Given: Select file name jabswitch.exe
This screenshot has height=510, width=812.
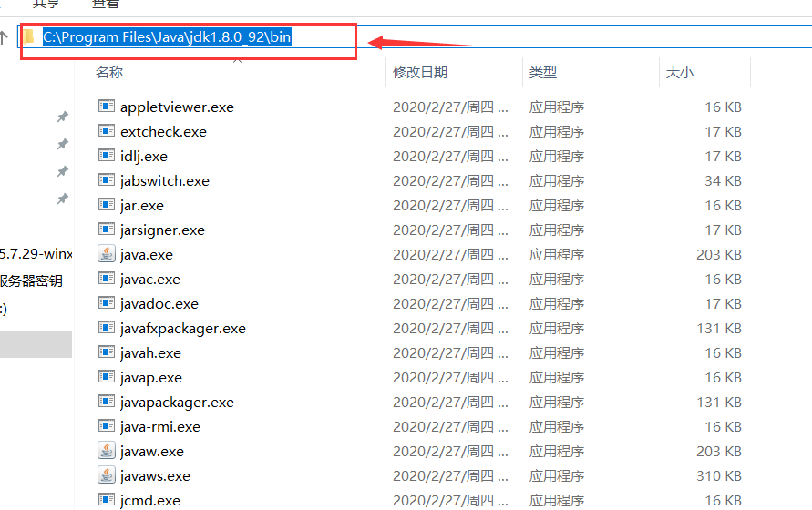Looking at the screenshot, I should (165, 181).
